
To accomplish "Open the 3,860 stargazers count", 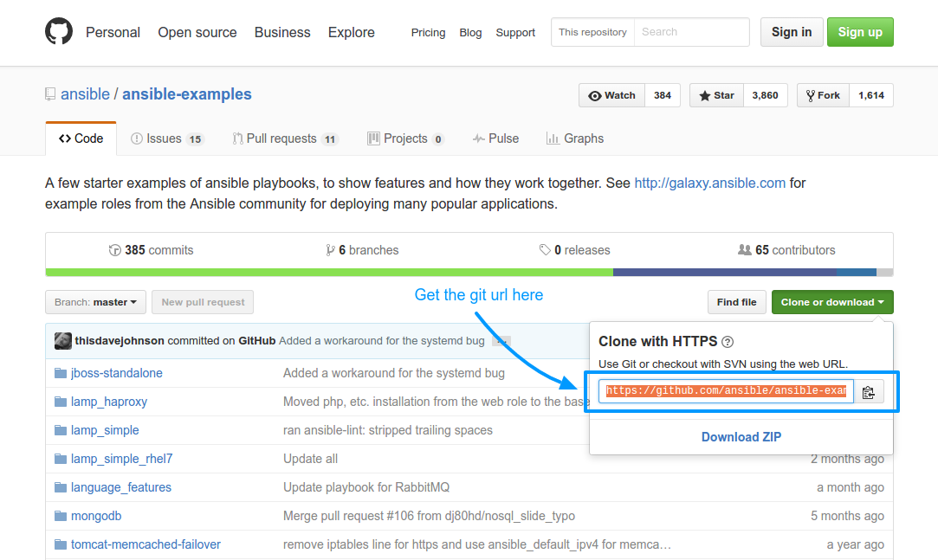I will point(765,95).
